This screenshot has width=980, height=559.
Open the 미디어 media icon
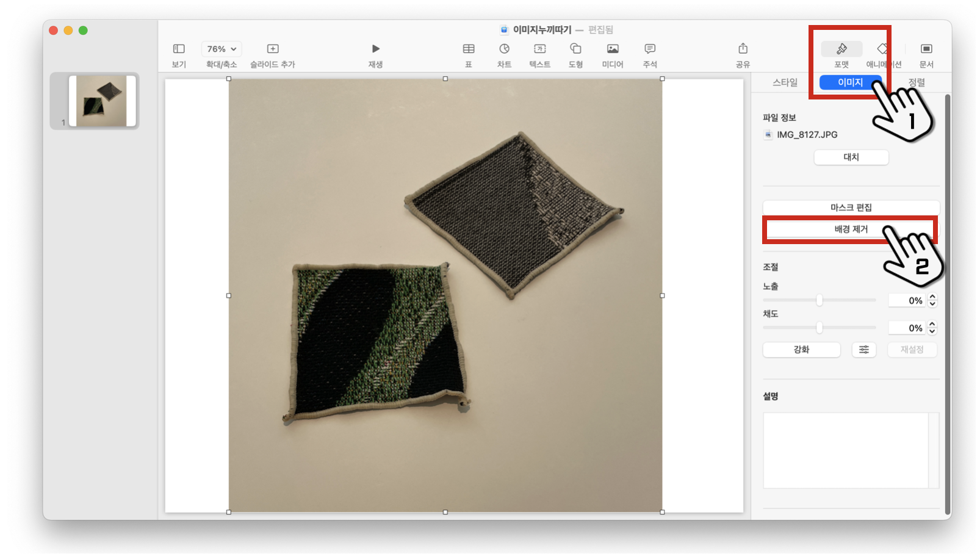point(613,49)
